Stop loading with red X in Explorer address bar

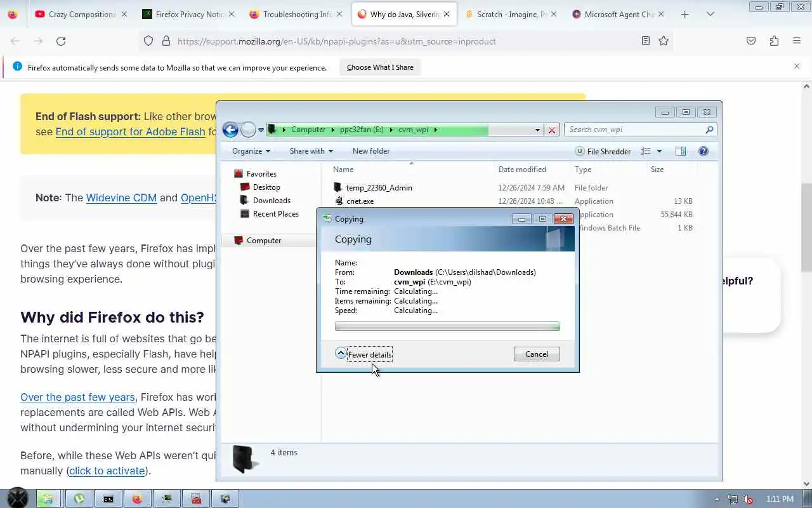pyautogui.click(x=552, y=130)
